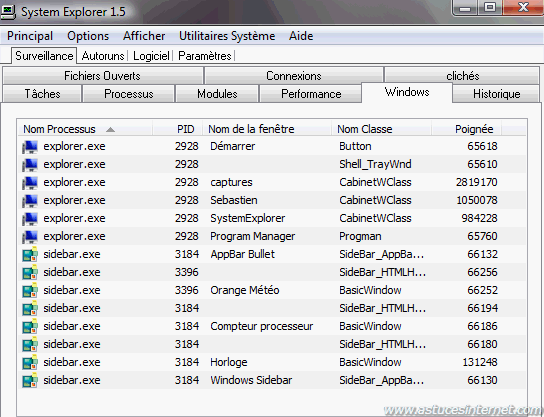Click sidebar.exe icon in AppBar Bullet row
Image resolution: width=544 pixels, height=417 pixels.
point(30,255)
